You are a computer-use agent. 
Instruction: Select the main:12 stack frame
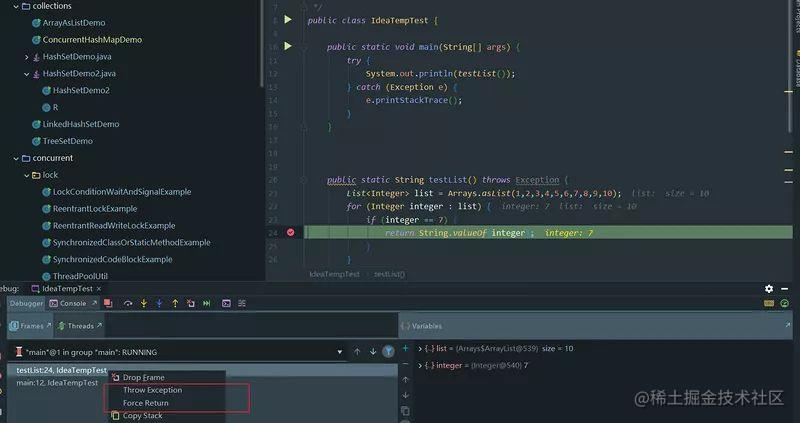(57, 383)
